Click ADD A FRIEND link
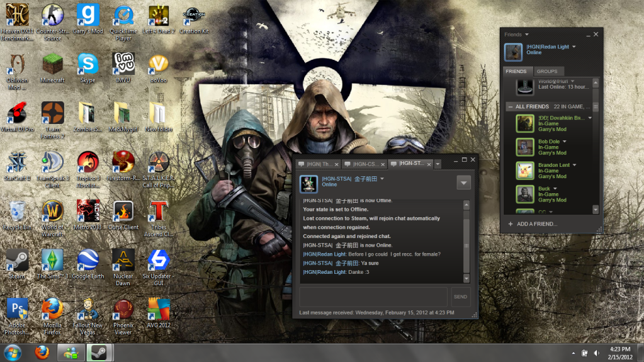Screen dimensions: 644x362 533,224
